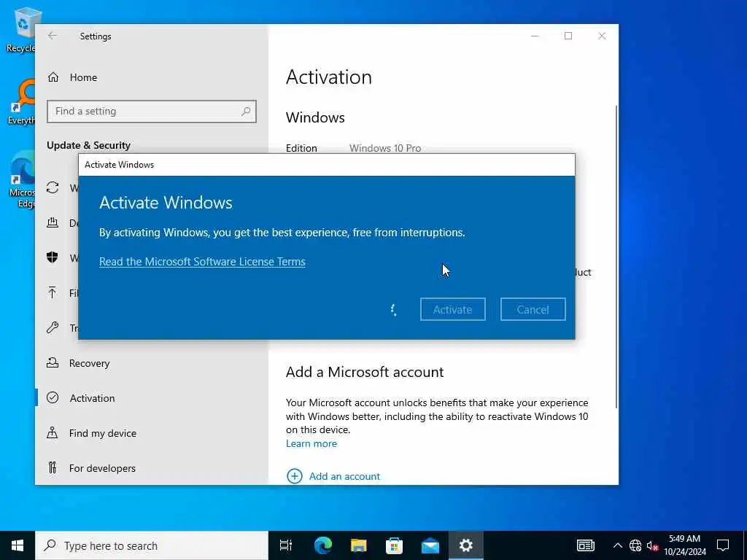
Task: Click the Settings gear taskbar icon
Action: [465, 545]
